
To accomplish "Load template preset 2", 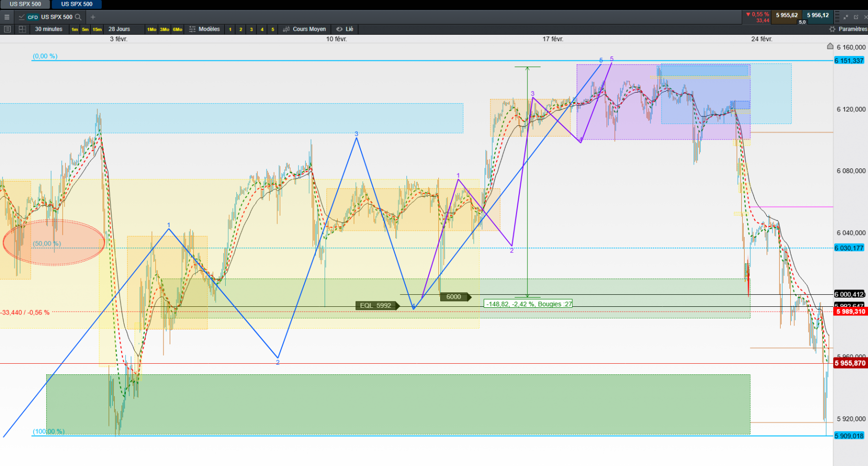I will (x=241, y=29).
